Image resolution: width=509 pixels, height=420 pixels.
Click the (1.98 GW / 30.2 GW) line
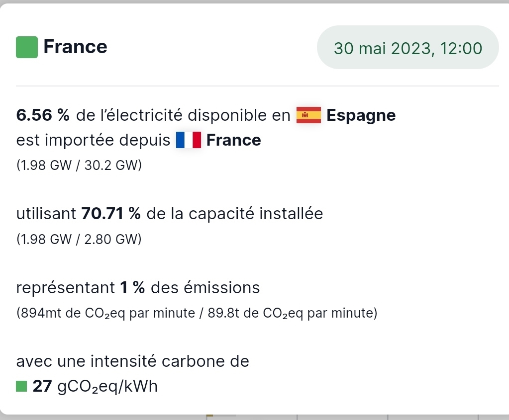[79, 166]
